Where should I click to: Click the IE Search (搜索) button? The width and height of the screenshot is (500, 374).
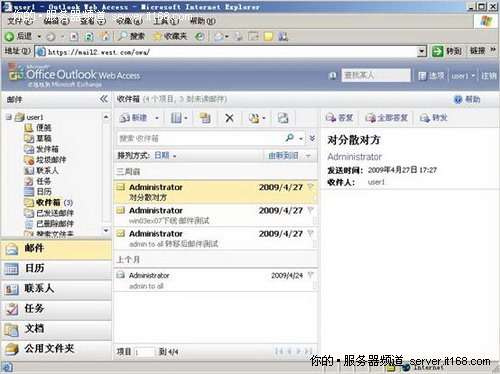point(132,36)
